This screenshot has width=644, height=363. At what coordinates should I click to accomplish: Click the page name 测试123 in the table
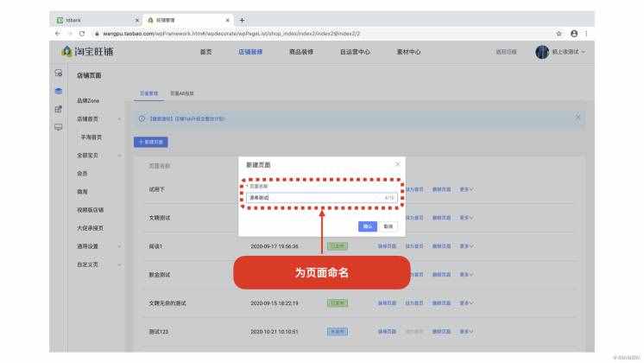pos(159,331)
